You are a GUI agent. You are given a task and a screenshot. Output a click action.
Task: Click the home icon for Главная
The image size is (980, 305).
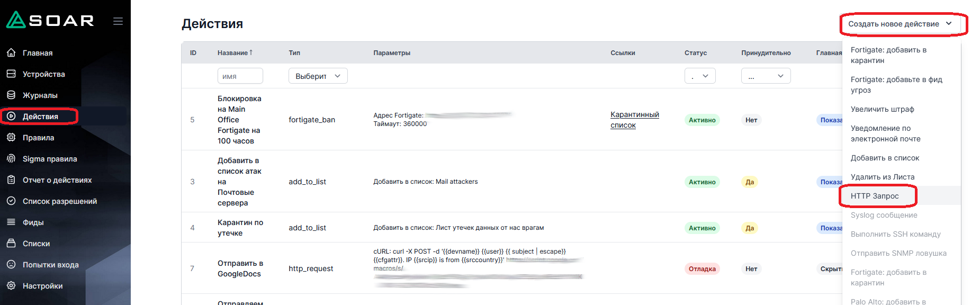[x=11, y=53]
